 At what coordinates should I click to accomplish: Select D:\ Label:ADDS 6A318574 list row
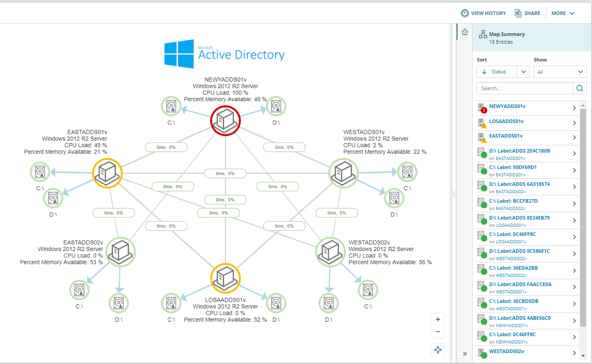[x=528, y=187]
